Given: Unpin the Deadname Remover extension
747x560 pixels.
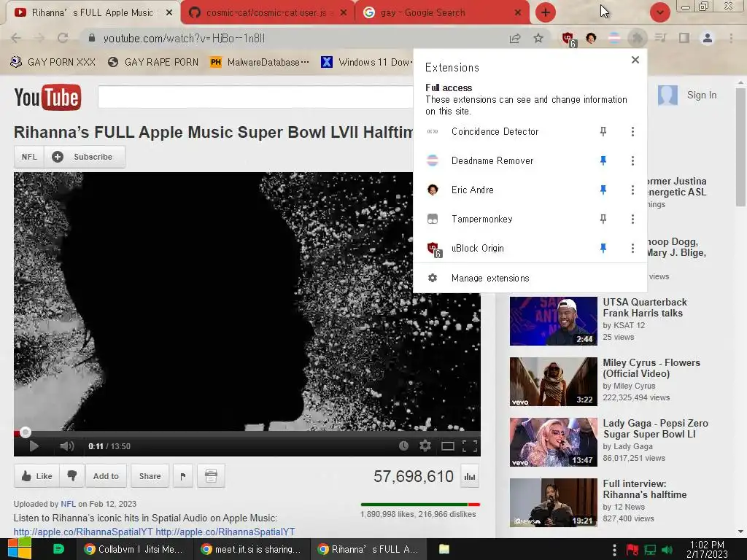Looking at the screenshot, I should [603, 160].
